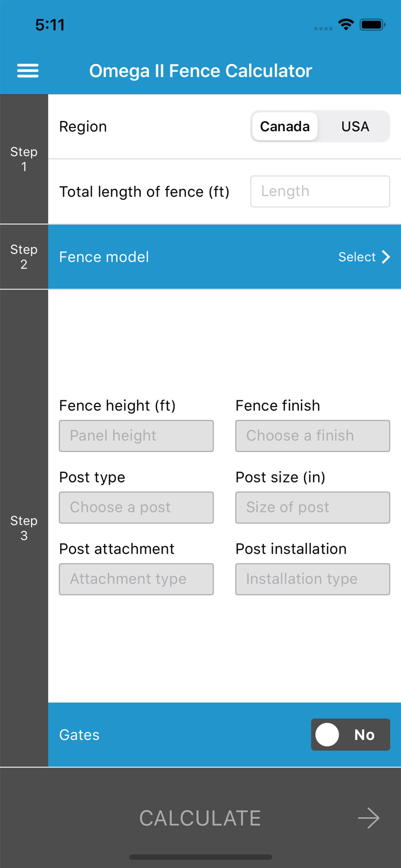Tap the Fence model chevron arrow
This screenshot has height=868, width=401.
click(386, 257)
